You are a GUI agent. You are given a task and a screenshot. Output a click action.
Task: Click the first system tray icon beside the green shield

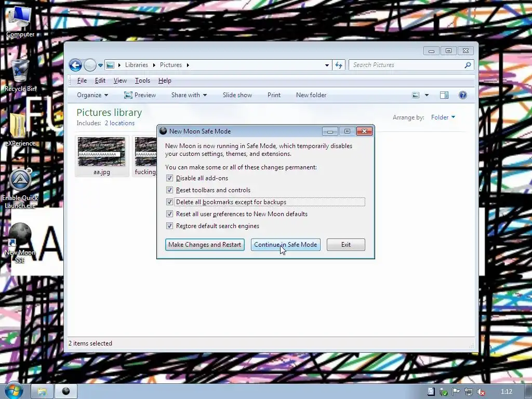pos(431,392)
